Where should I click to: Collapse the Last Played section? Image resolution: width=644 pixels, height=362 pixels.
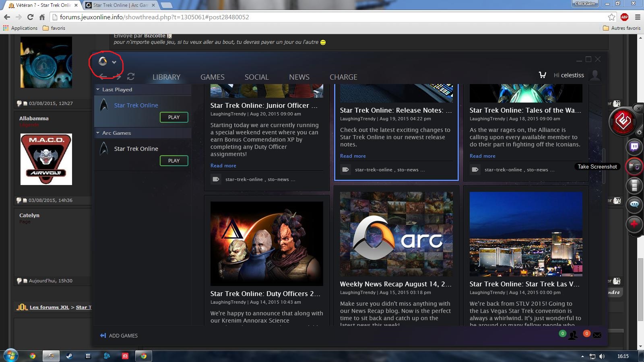(98, 89)
